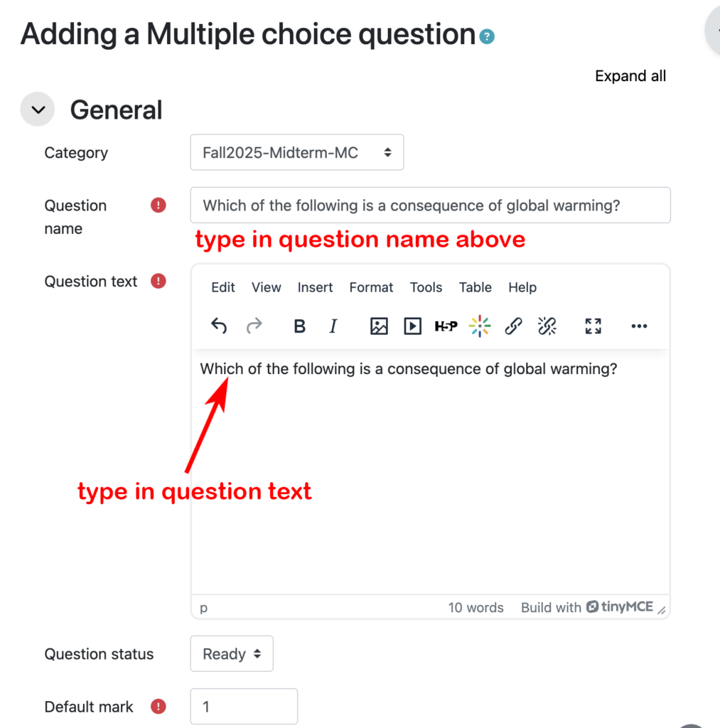Viewport: 720px width, 728px height.
Task: Switch editor to fullscreen mode
Action: point(593,326)
